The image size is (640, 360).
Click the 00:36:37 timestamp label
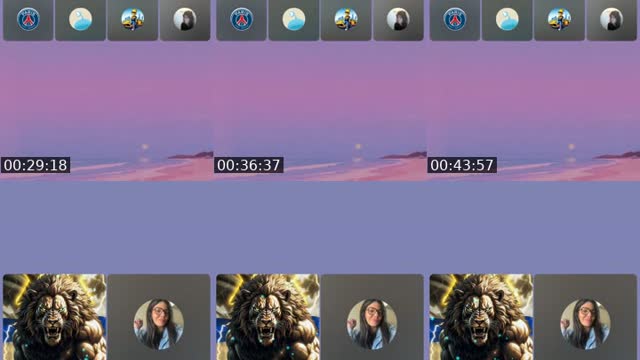(x=249, y=165)
